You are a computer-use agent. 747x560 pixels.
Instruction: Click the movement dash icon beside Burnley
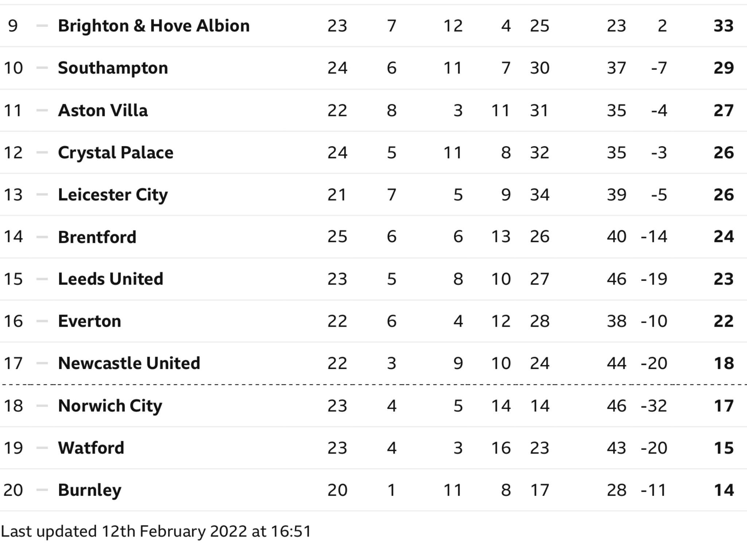42,490
